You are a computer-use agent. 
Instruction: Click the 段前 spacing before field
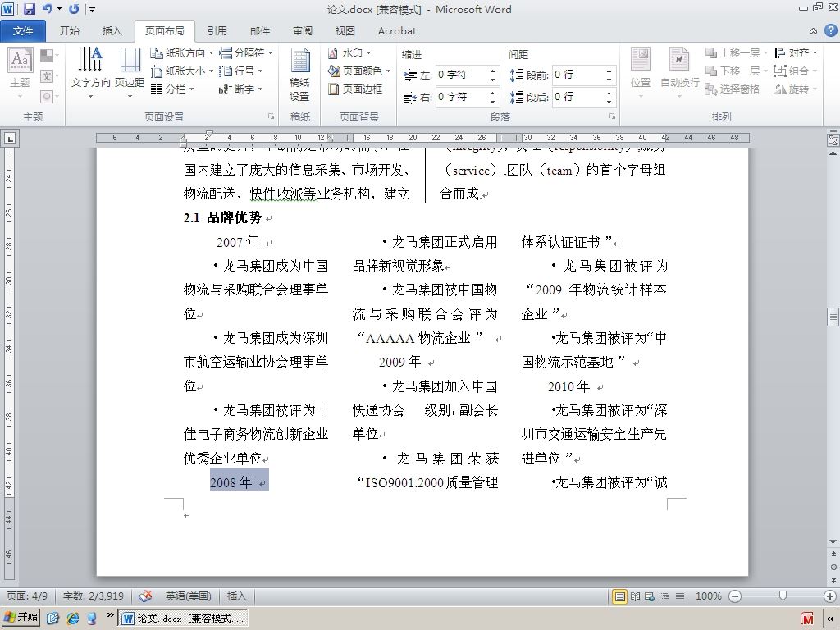578,75
